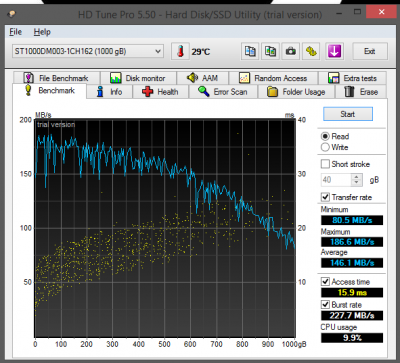The width and height of the screenshot is (400, 363).
Task: Click the Start benchmark button
Action: (348, 114)
